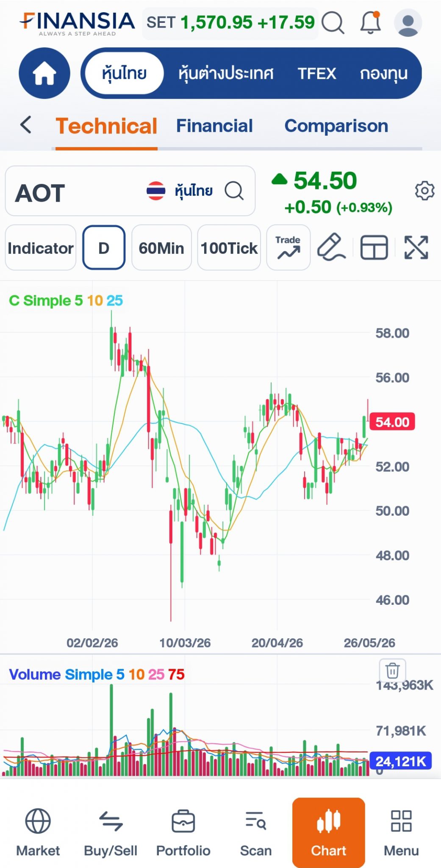Image resolution: width=441 pixels, height=868 pixels.
Task: Tap the 02/02/26 date label
Action: pyautogui.click(x=92, y=643)
